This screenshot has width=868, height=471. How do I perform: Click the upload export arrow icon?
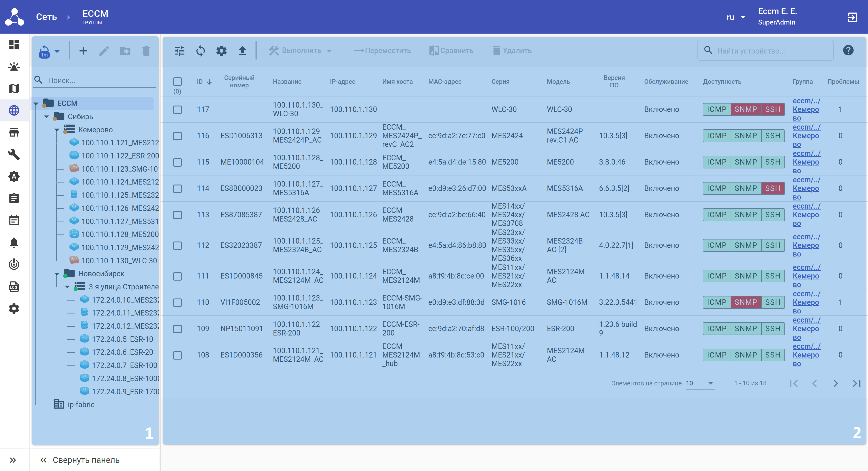tap(242, 51)
